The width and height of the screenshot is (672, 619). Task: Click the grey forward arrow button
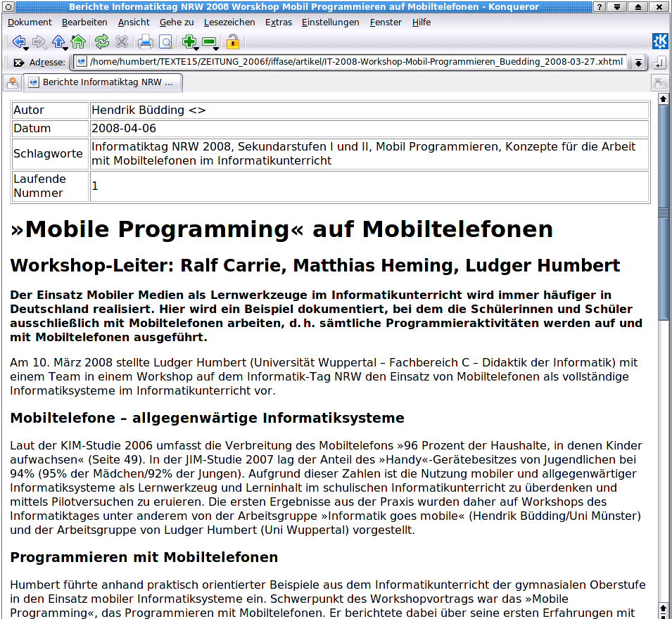(x=39, y=42)
